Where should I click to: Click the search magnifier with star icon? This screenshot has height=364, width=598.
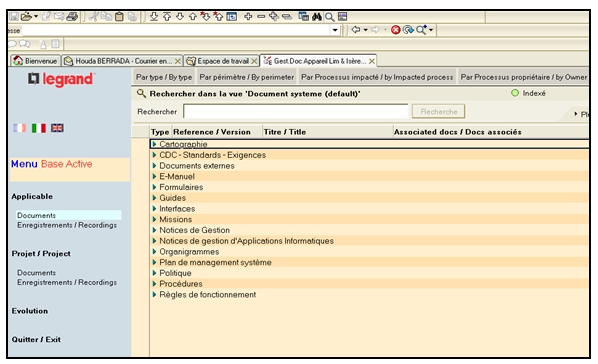(421, 30)
